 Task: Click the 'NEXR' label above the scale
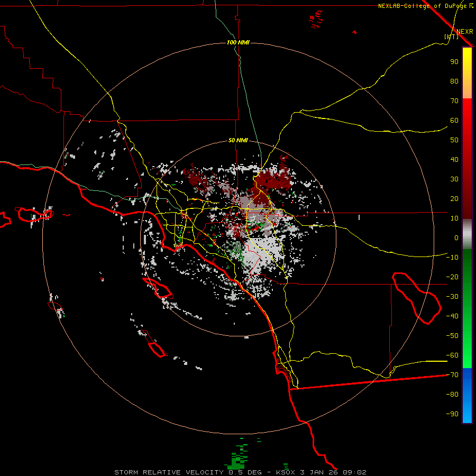point(465,32)
